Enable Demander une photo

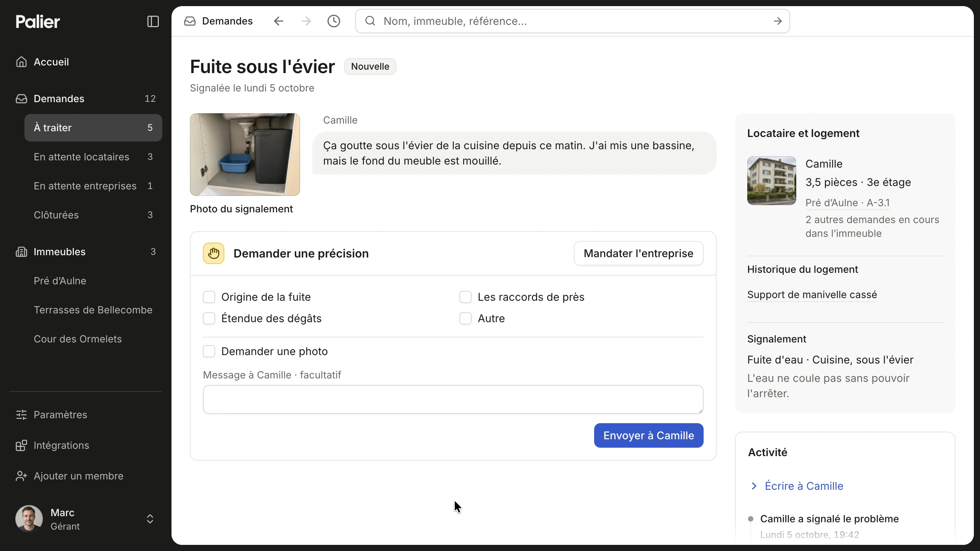point(209,351)
